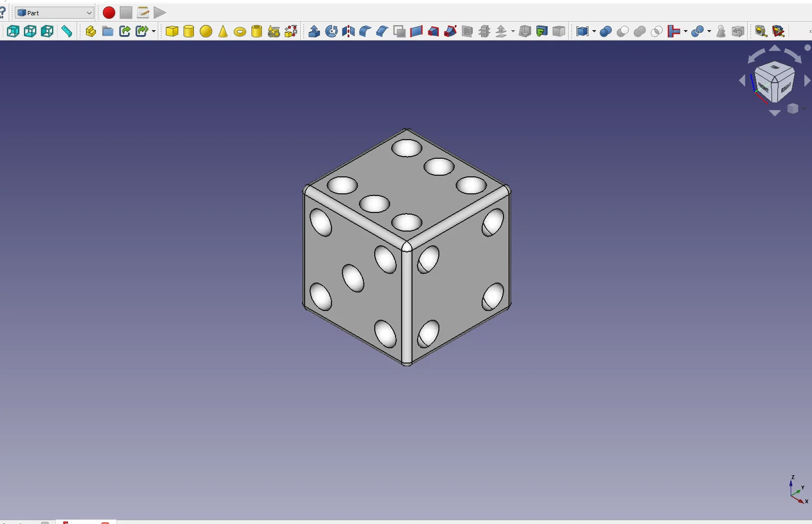Select the Ruled Surface tool

pyautogui.click(x=416, y=31)
